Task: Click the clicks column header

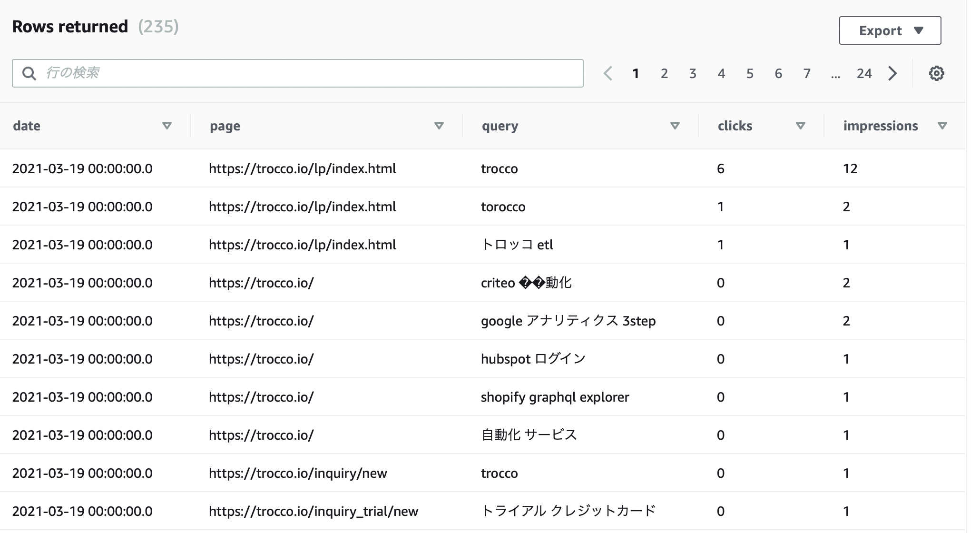Action: tap(735, 126)
